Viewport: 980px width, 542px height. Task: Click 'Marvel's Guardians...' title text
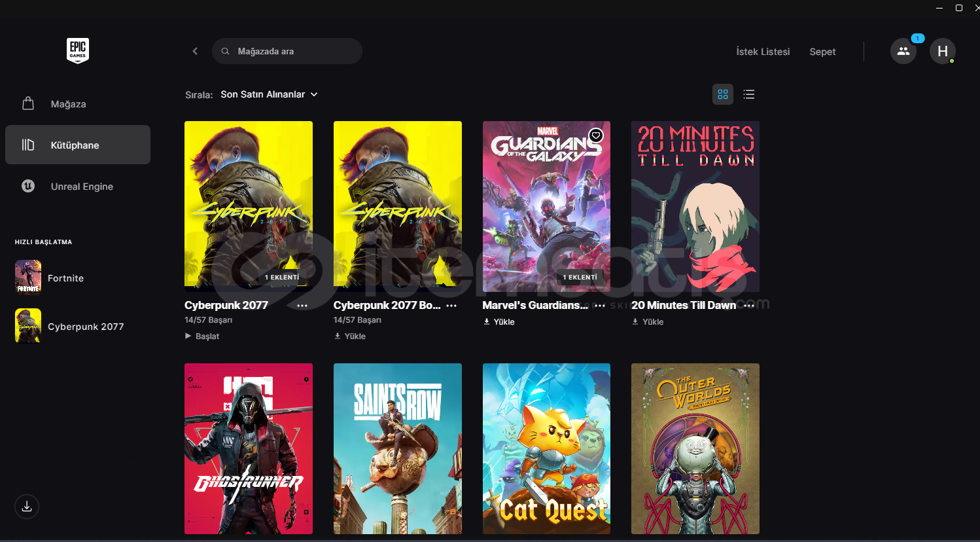point(535,305)
